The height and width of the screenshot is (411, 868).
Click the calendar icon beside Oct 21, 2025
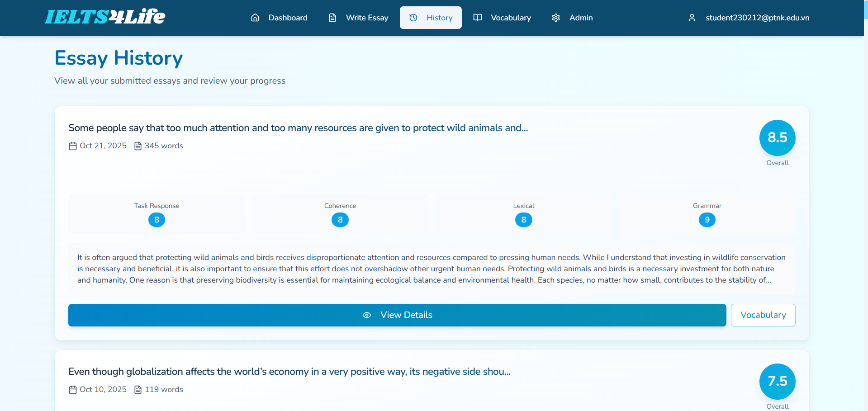pyautogui.click(x=73, y=146)
